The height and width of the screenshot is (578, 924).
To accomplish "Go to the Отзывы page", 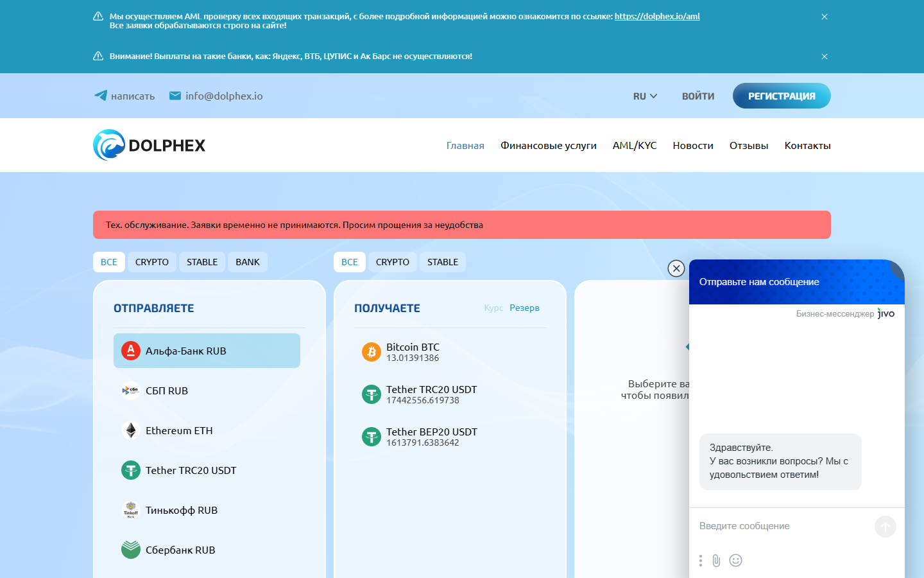I will coord(749,146).
